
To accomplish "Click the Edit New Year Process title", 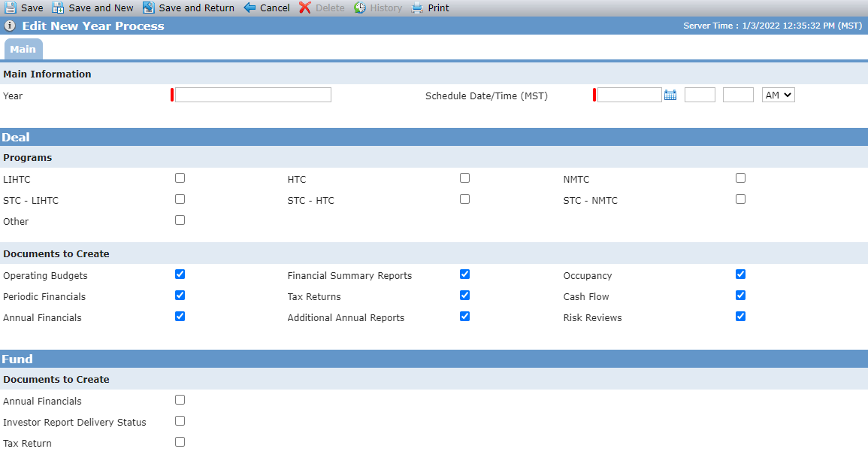I will point(93,26).
